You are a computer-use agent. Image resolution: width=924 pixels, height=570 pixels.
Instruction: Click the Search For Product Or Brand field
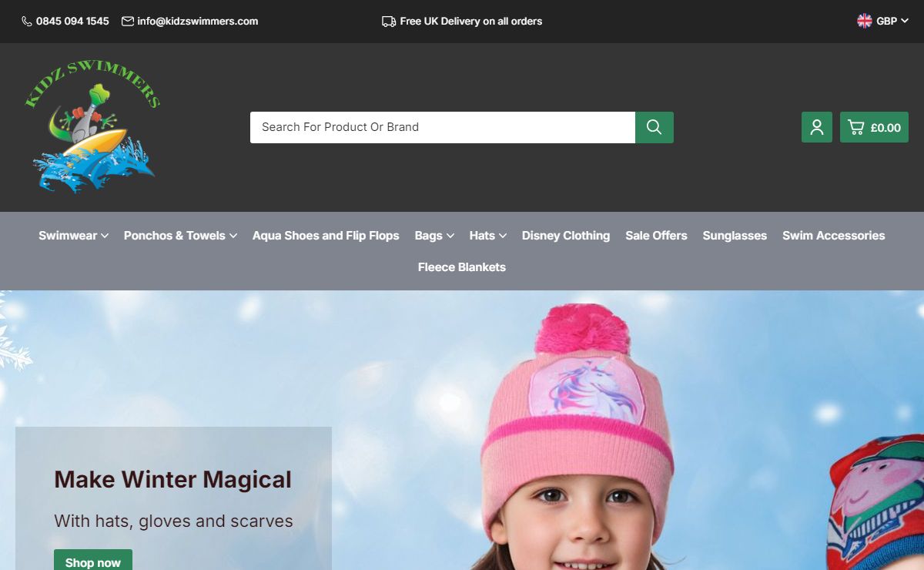[443, 127]
